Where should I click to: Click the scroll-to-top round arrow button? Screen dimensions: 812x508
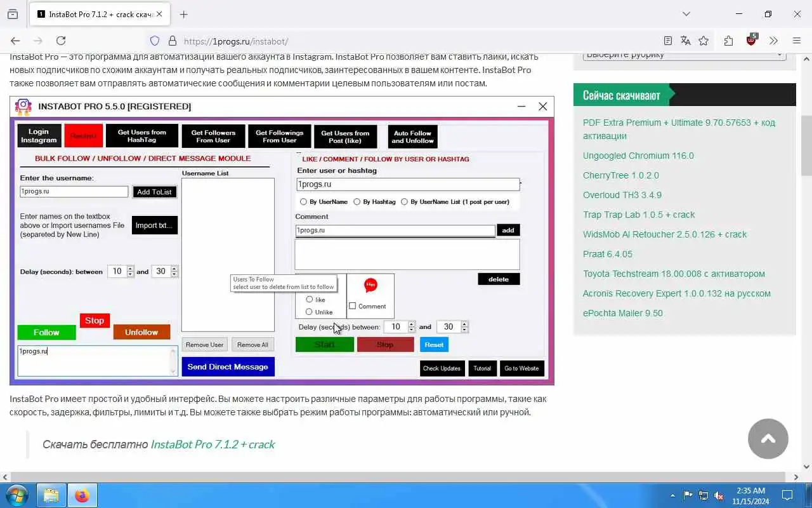pyautogui.click(x=768, y=438)
